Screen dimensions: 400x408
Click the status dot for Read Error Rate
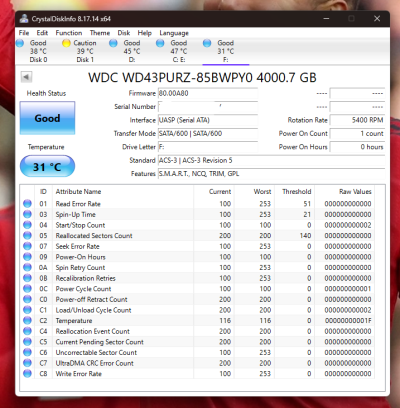27,204
